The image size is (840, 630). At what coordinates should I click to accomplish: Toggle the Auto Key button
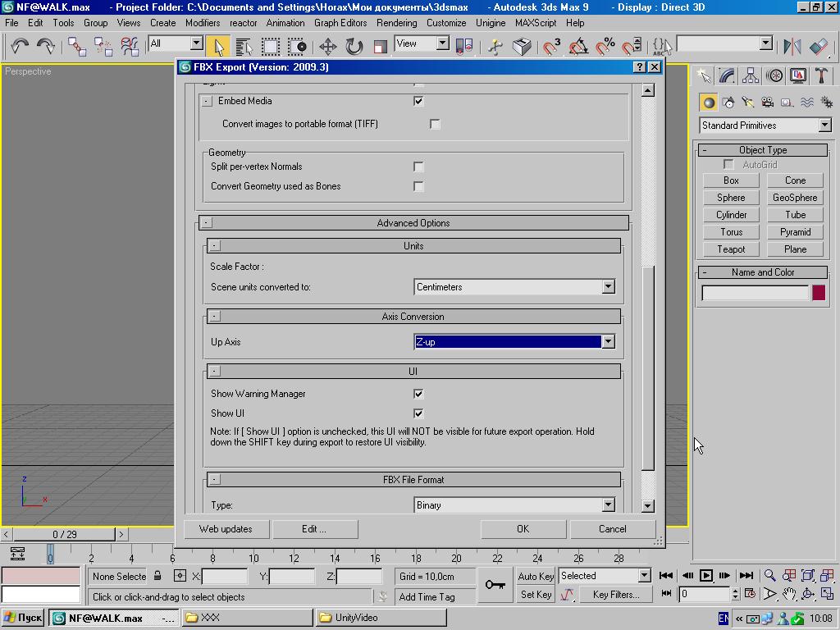pyautogui.click(x=536, y=577)
